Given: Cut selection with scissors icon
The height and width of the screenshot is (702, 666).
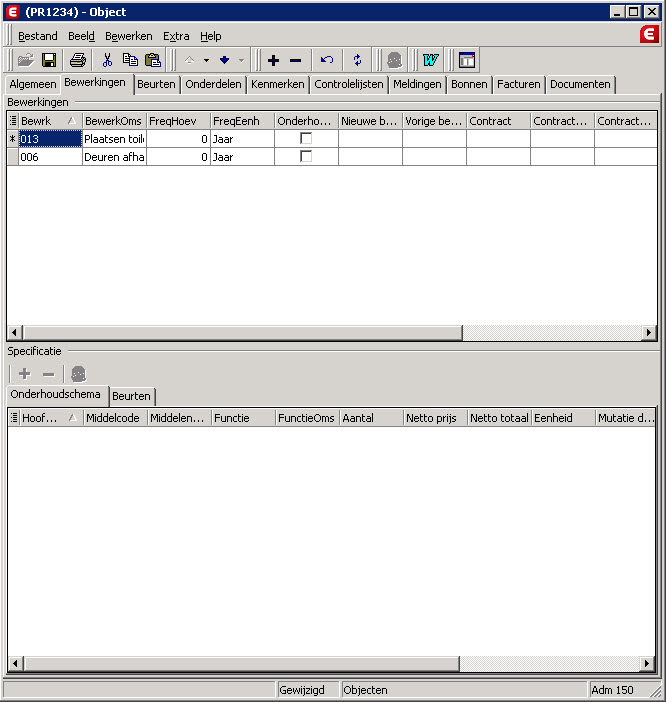Looking at the screenshot, I should tap(107, 60).
